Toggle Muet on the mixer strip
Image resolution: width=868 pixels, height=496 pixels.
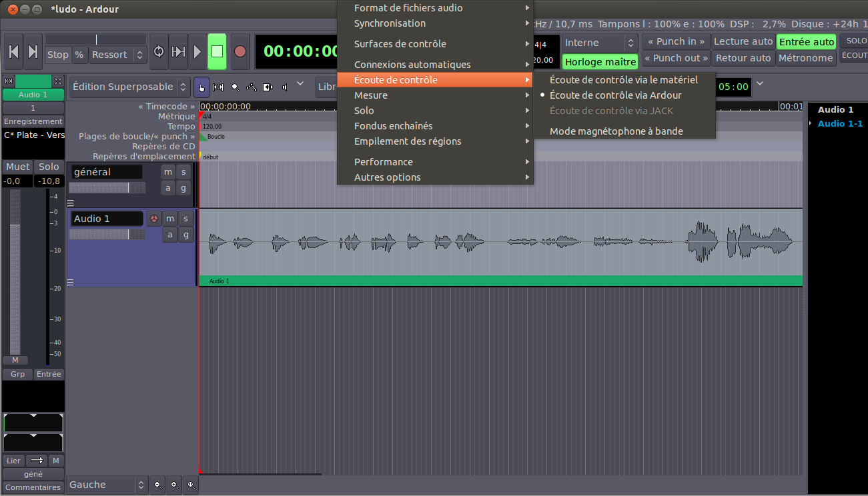[x=18, y=167]
